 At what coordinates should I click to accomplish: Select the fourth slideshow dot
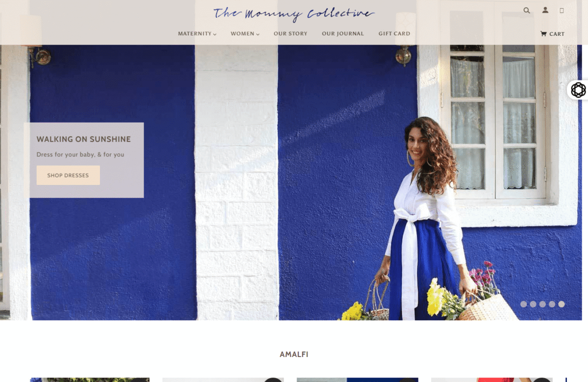(552, 304)
